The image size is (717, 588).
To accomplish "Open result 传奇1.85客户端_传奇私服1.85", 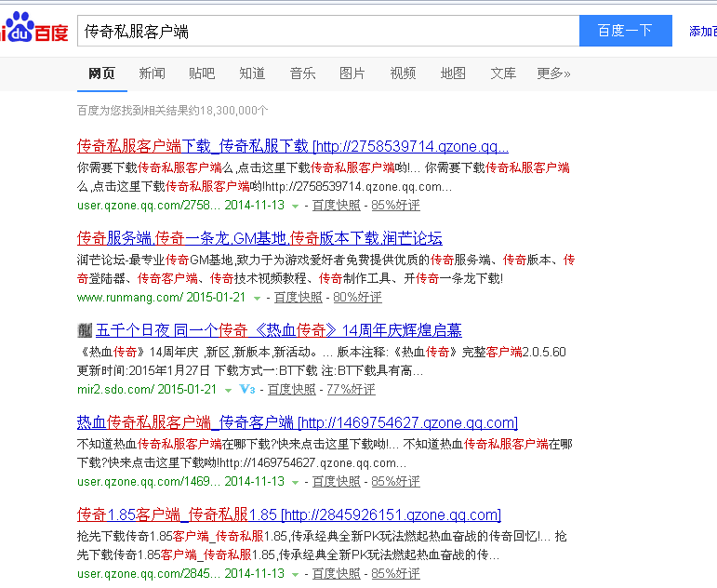I will coord(289,514).
